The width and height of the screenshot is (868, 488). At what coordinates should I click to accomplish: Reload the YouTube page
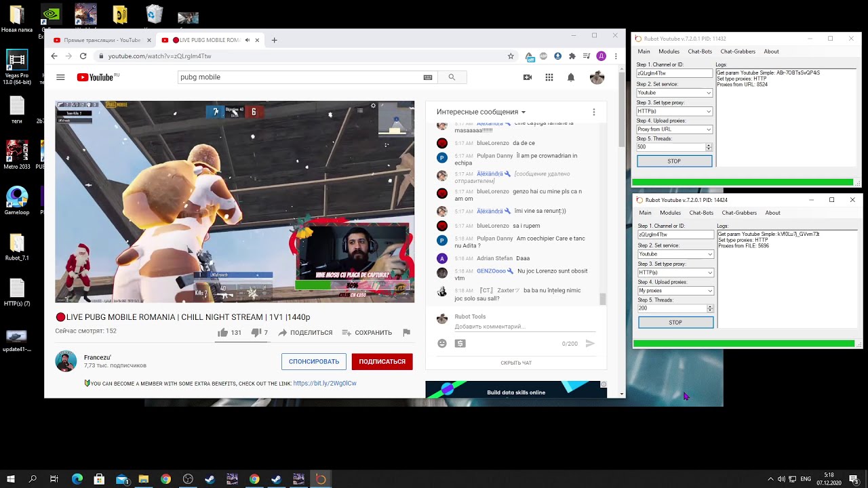tap(83, 56)
